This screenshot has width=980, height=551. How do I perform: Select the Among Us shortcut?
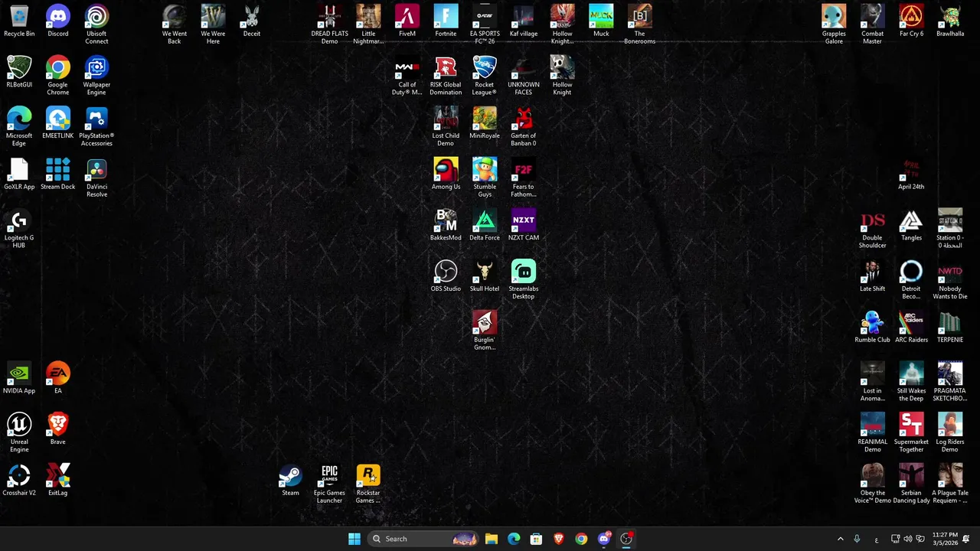click(446, 174)
